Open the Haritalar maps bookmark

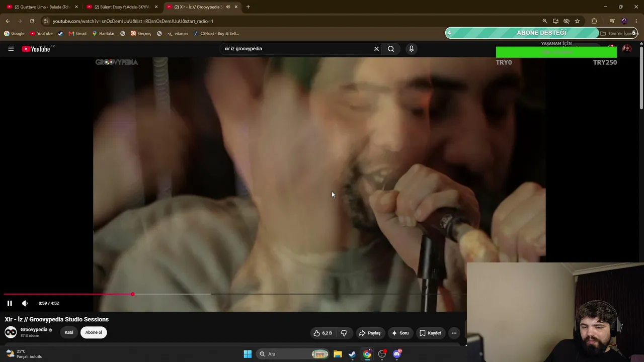click(x=103, y=34)
